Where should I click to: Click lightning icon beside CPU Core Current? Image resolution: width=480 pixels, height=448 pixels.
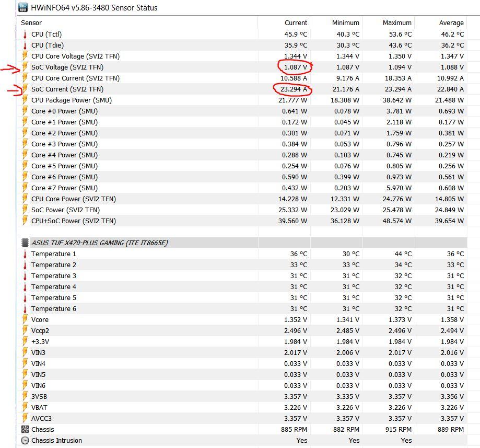[25, 78]
